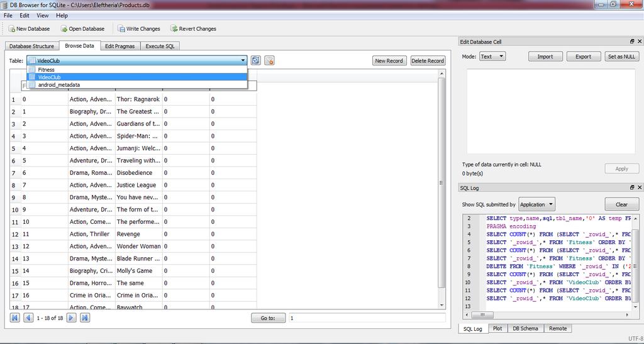
Task: Select the Thor: Ragnarok cell
Action: pyautogui.click(x=139, y=99)
